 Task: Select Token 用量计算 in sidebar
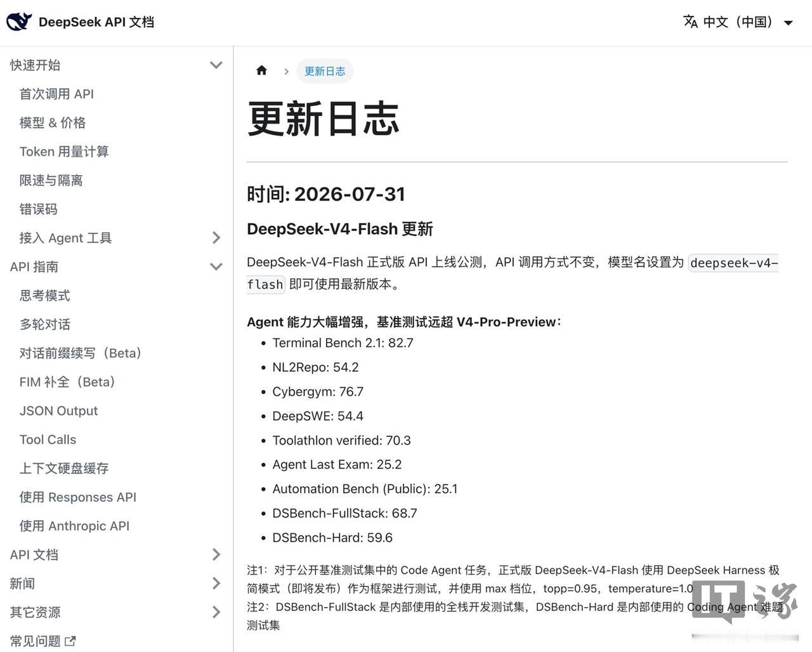pyautogui.click(x=64, y=152)
